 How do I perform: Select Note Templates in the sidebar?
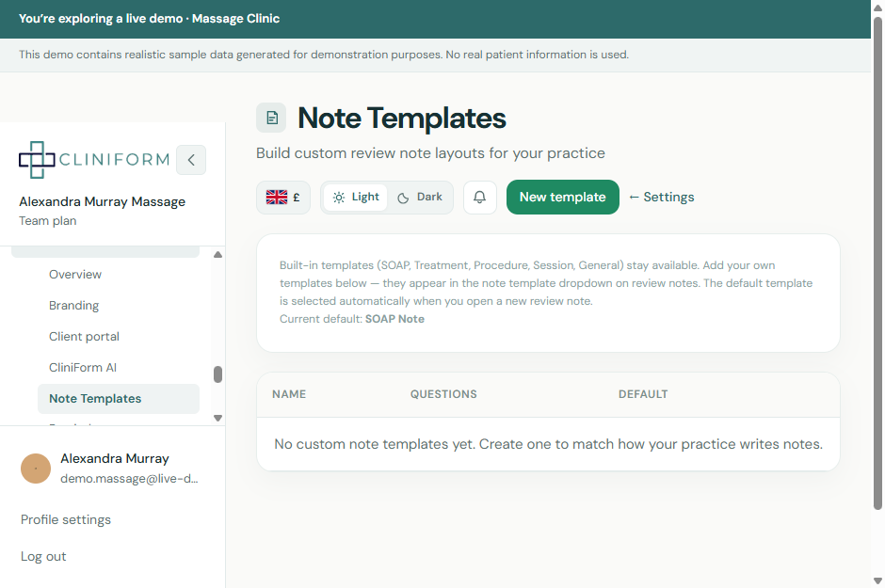pyautogui.click(x=119, y=399)
